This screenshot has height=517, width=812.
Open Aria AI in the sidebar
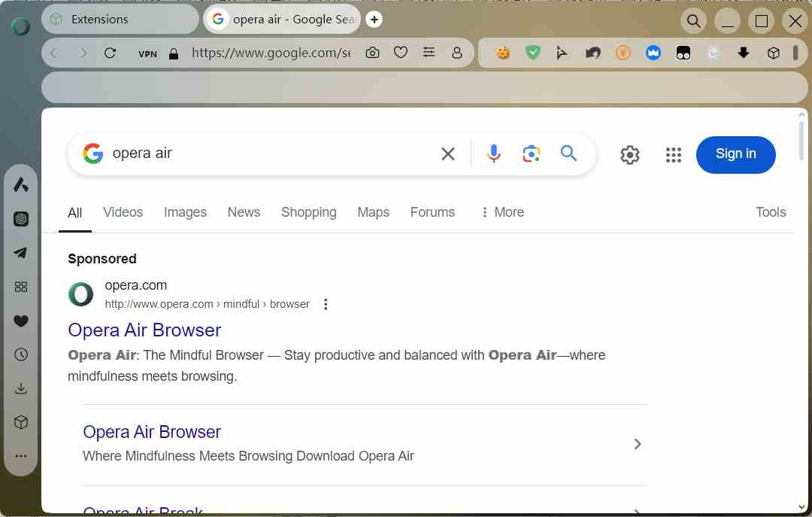[21, 184]
